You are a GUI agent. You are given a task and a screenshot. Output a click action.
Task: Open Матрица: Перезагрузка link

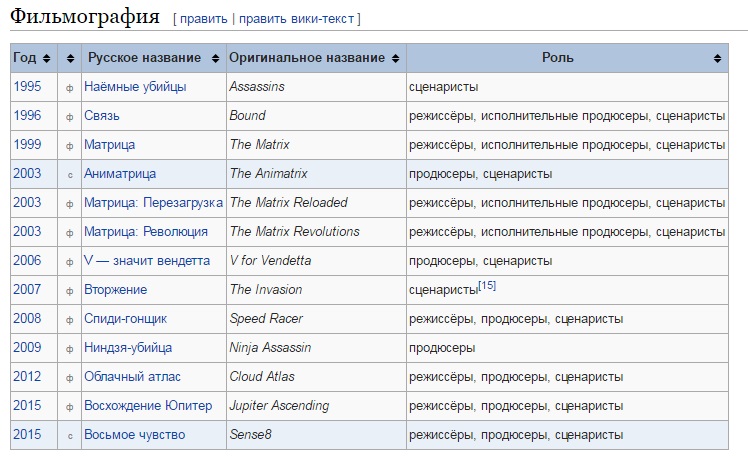pyautogui.click(x=153, y=203)
